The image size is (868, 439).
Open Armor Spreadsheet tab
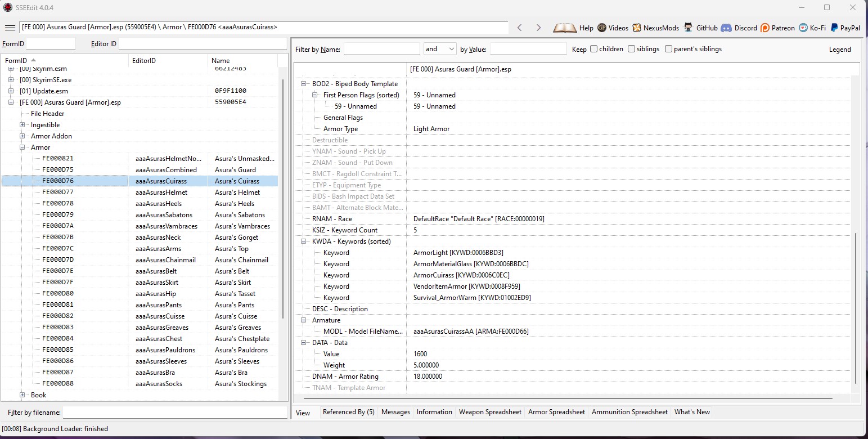coord(556,412)
